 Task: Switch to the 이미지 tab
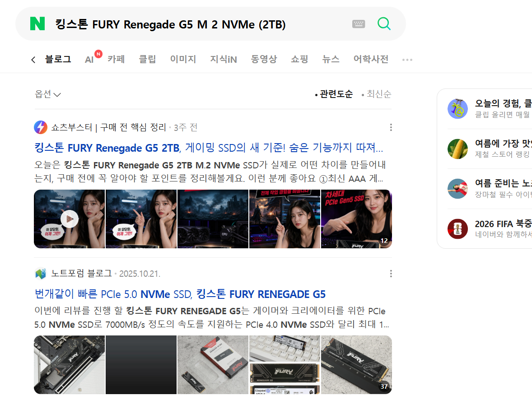pos(183,60)
